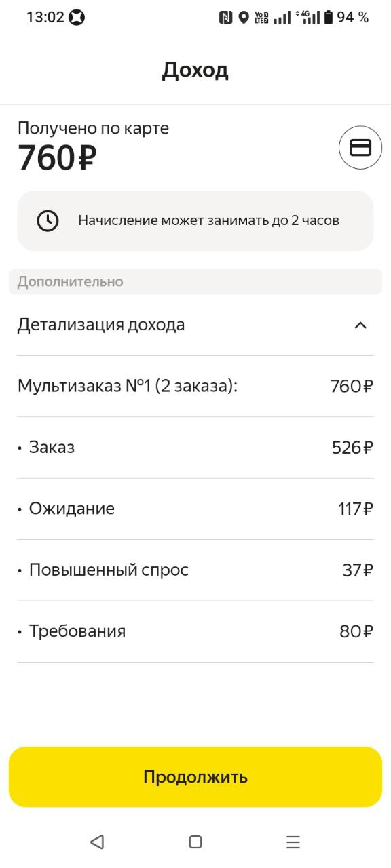The height and width of the screenshot is (868, 391).
Task: Select the Заказ 526₽ row
Action: click(x=195, y=448)
